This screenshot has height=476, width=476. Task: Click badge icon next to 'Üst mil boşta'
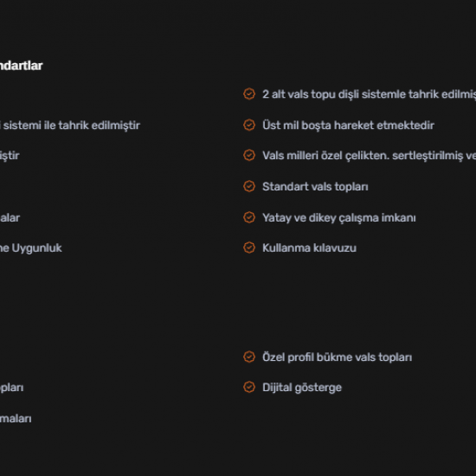tap(249, 125)
